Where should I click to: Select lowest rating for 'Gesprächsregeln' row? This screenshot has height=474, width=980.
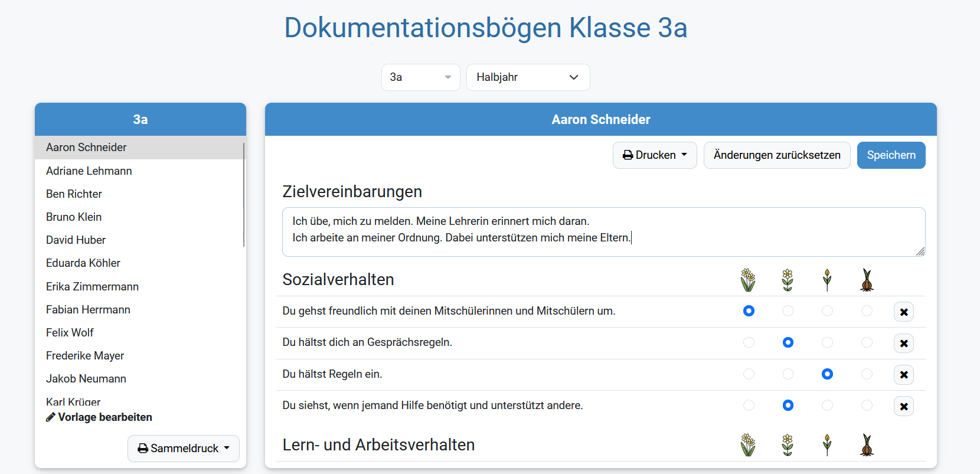click(867, 342)
